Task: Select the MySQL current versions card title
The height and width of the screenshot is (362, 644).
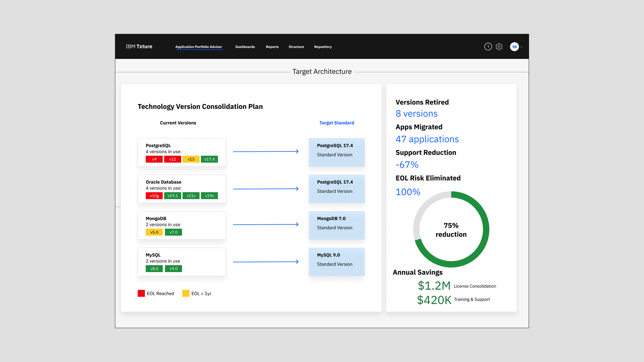Action: pos(153,255)
